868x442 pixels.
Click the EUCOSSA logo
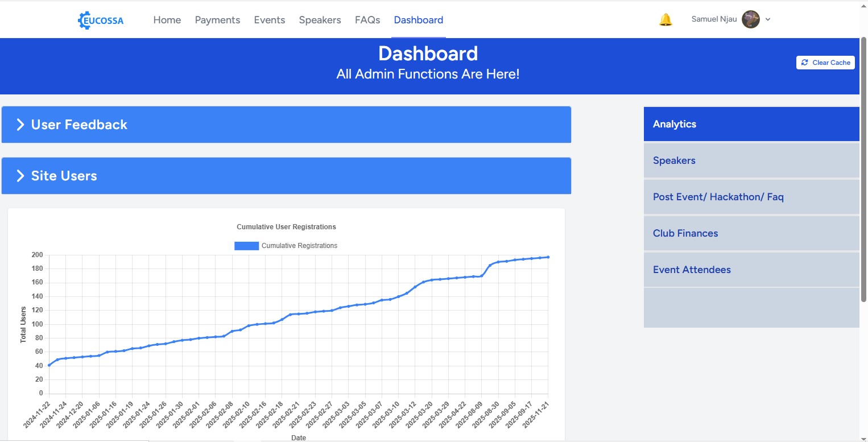[100, 19]
